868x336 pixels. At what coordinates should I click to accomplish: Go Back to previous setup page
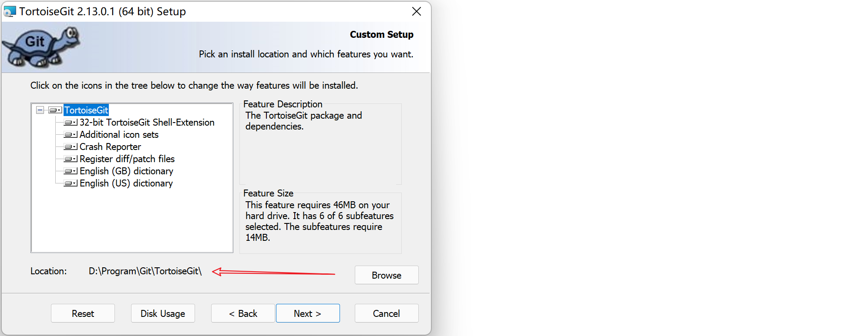pyautogui.click(x=243, y=313)
